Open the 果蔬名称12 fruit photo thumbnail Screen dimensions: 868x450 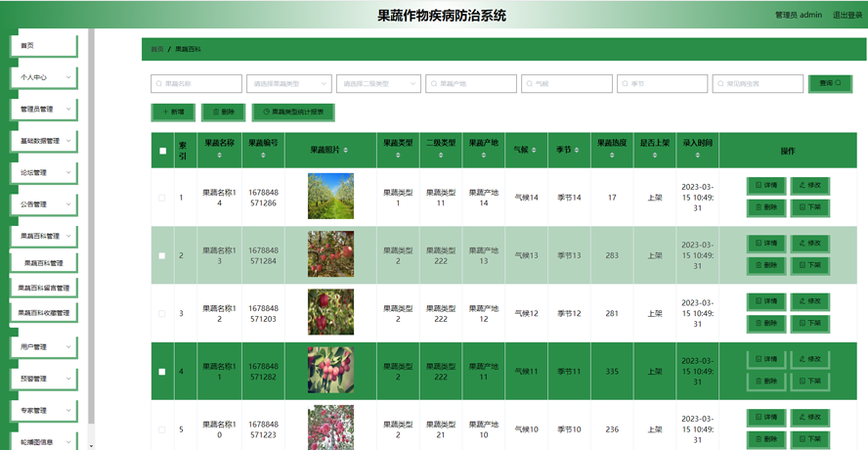pos(330,312)
